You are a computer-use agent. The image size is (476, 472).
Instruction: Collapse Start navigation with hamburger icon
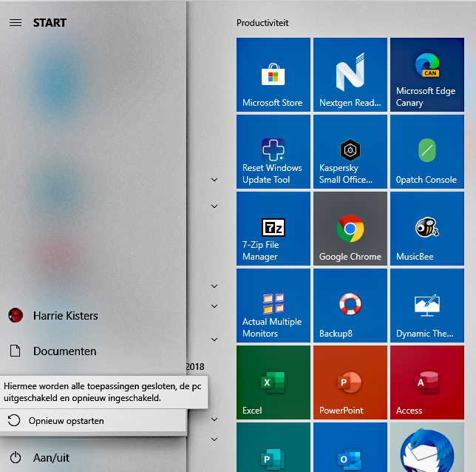16,23
